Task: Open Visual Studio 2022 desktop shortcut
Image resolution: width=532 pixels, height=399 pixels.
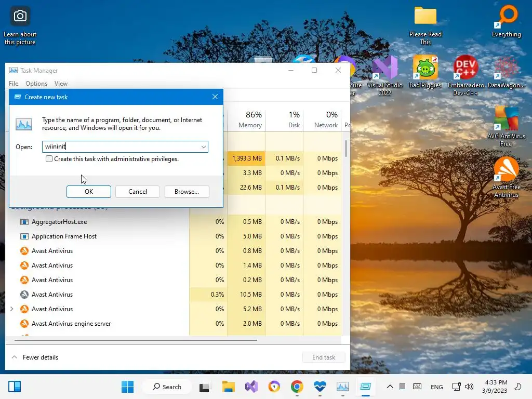Action: coord(385,76)
